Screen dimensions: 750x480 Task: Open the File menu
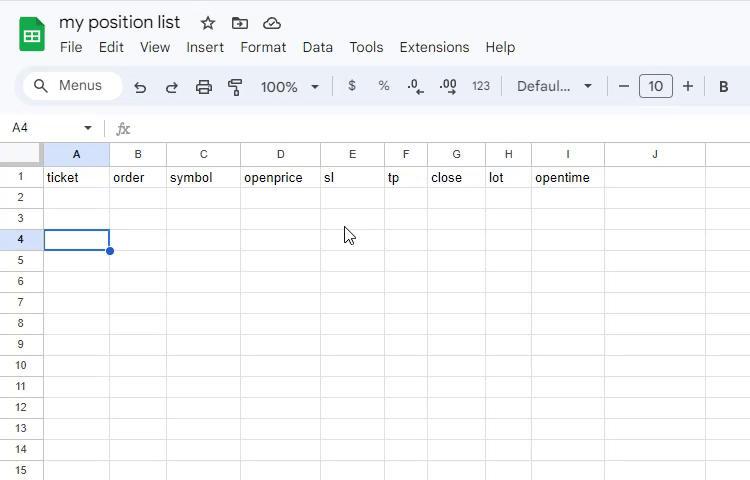pyautogui.click(x=71, y=47)
